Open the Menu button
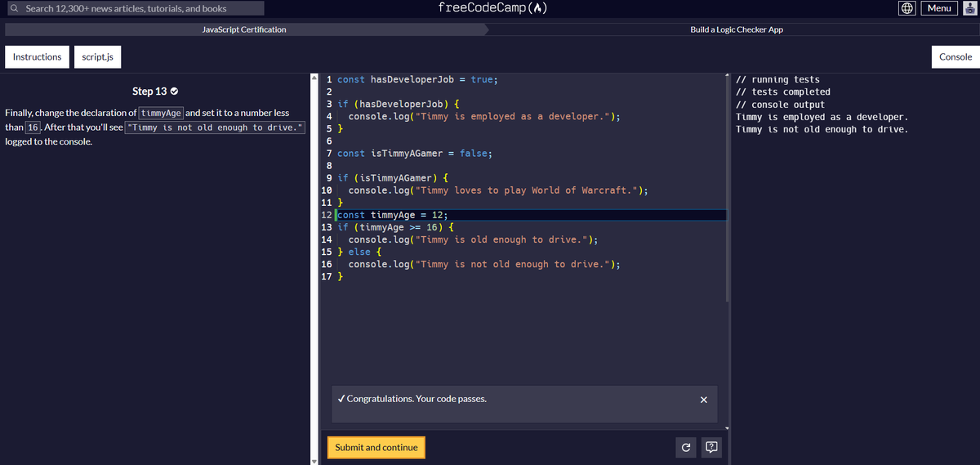980x465 pixels. 939,8
